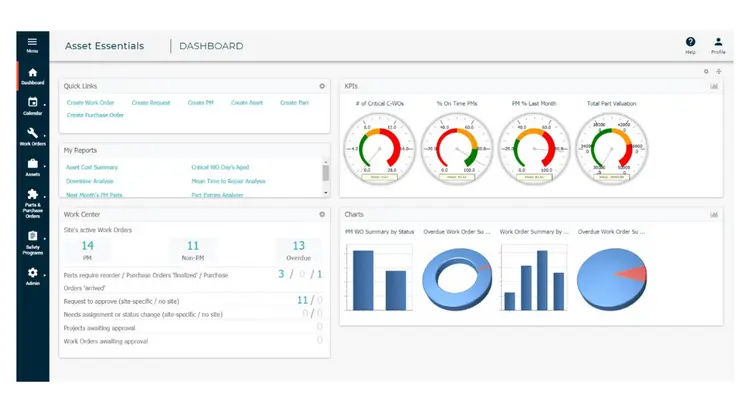Image resolution: width=750 pixels, height=413 pixels.
Task: Click the Help question mark icon
Action: click(x=690, y=42)
